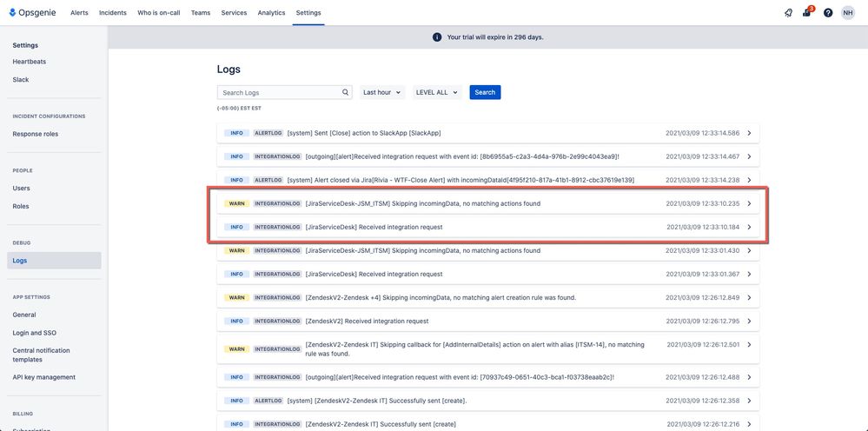Image resolution: width=868 pixels, height=431 pixels.
Task: Open General app settings
Action: click(x=24, y=315)
